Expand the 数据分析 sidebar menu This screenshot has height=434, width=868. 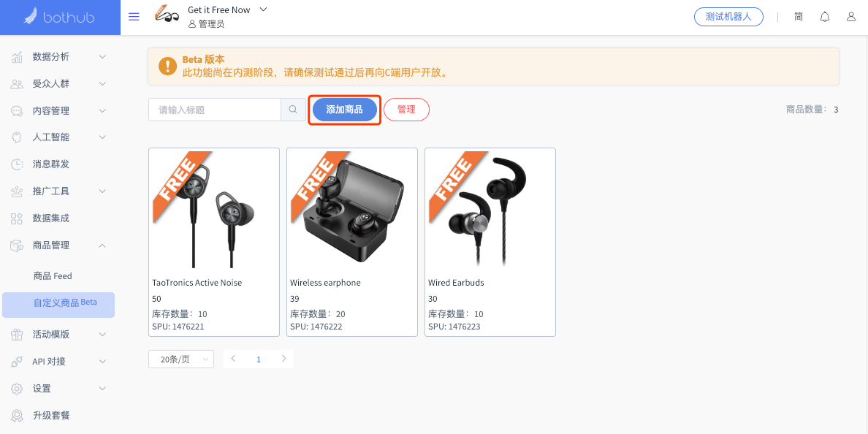coord(60,56)
